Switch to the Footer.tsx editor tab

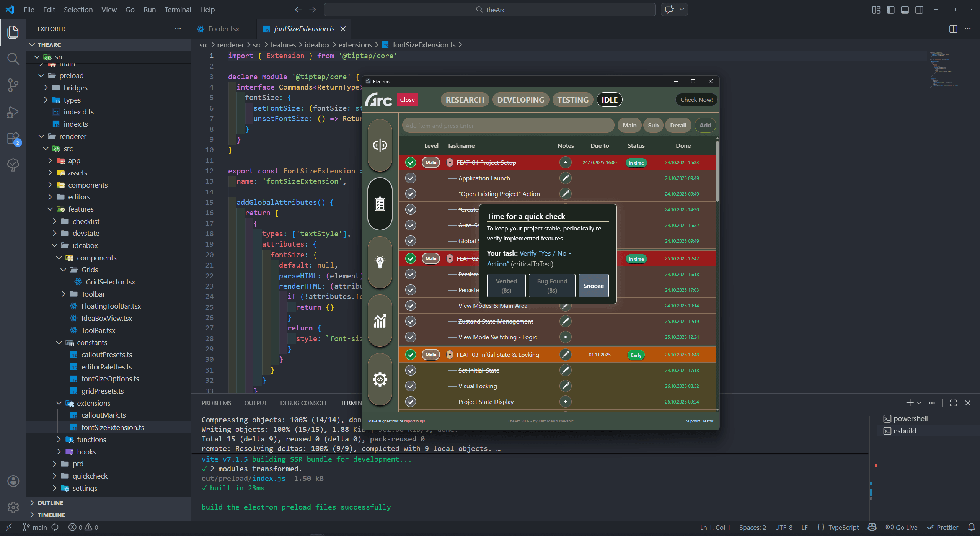223,29
